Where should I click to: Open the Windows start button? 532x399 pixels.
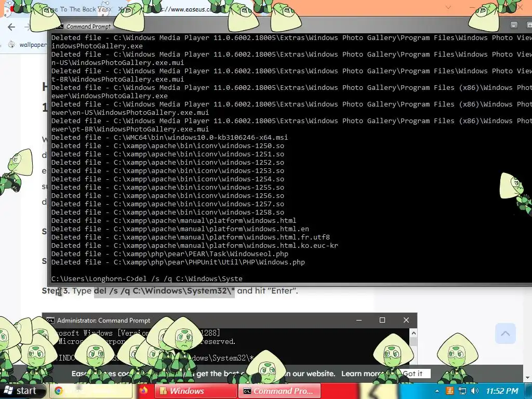22,391
